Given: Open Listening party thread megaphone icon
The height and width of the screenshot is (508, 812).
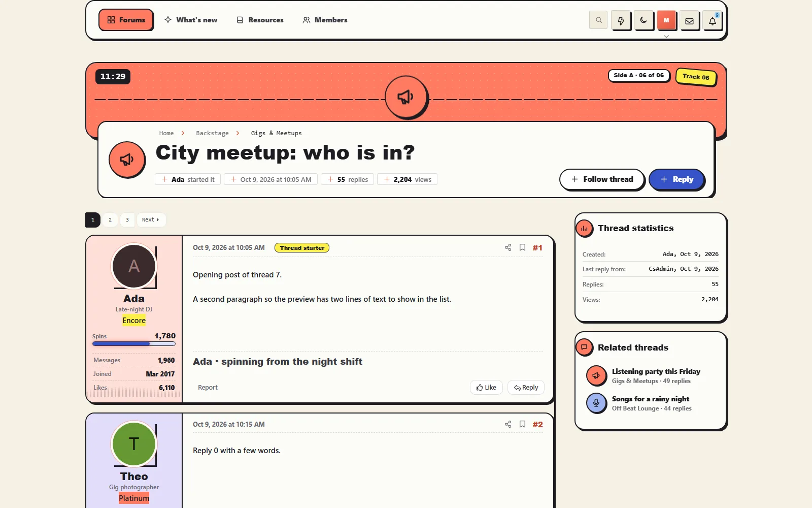Looking at the screenshot, I should pyautogui.click(x=596, y=376).
